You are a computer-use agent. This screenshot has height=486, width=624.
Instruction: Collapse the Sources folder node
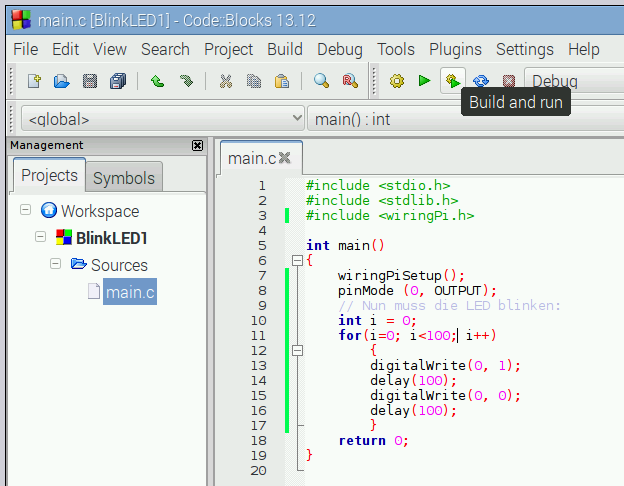coord(55,263)
